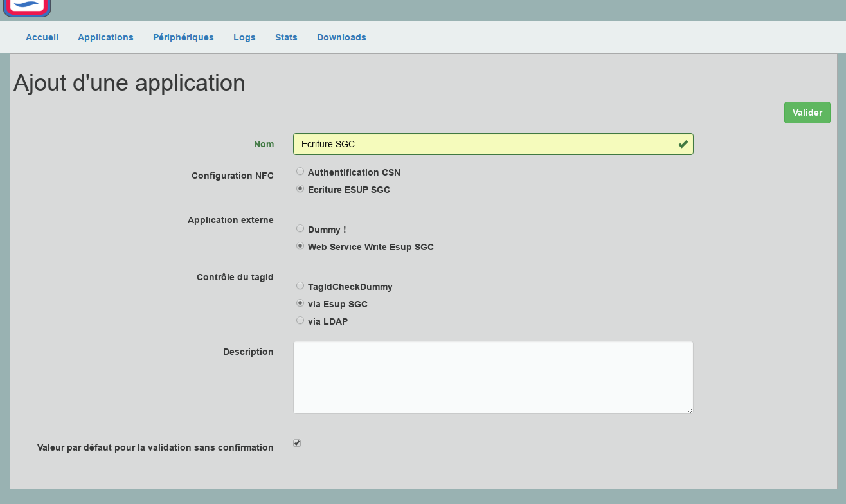Go to the Accueil page
The image size is (846, 504).
click(42, 37)
